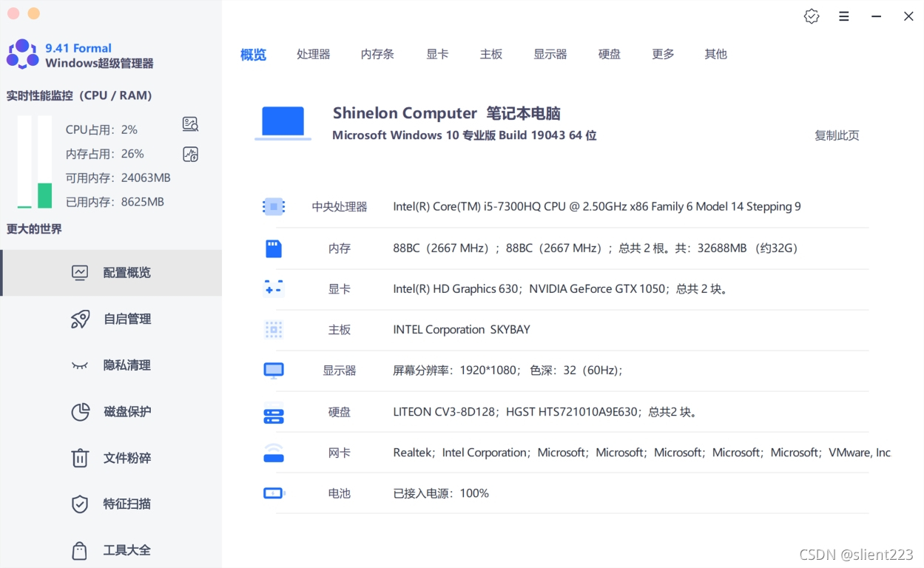The width and height of the screenshot is (924, 568).
Task: Click the 隐私清理 closed-eye icon
Action: 80,365
